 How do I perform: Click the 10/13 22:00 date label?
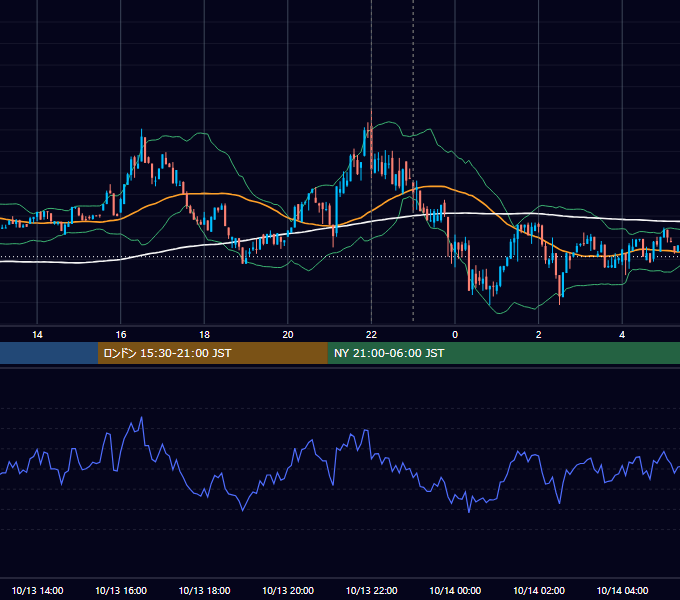pyautogui.click(x=371, y=590)
